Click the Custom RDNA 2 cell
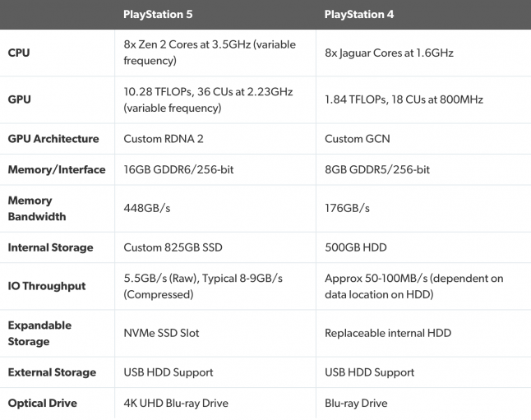531x420 pixels. pyautogui.click(x=165, y=139)
